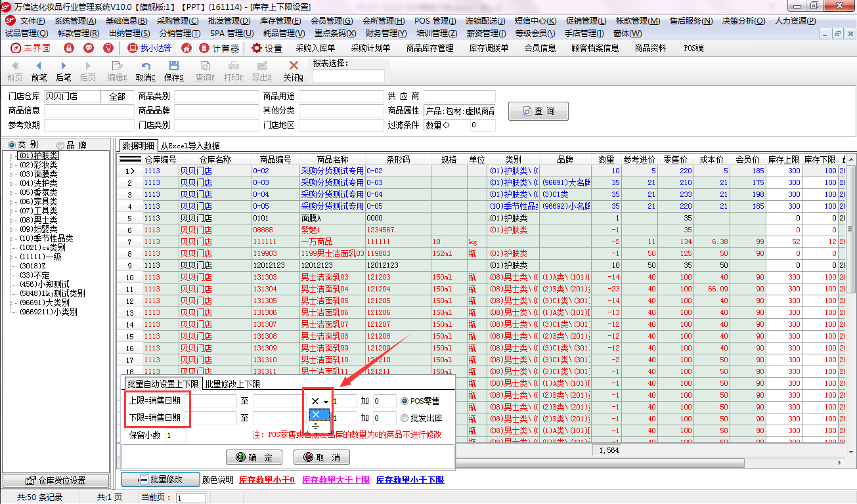Viewport: 857px width, 504px height.
Task: Click 取消 undo toolbar icon
Action: [145, 71]
